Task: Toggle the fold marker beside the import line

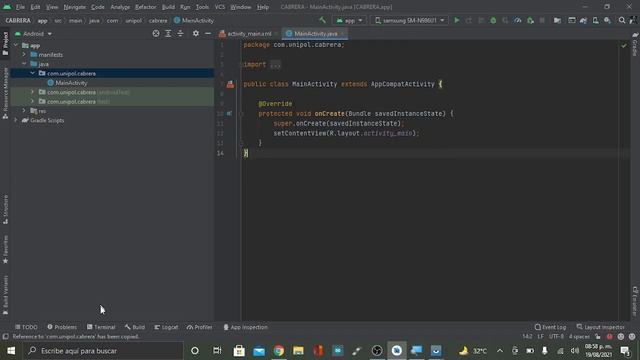Action: pyautogui.click(x=241, y=64)
